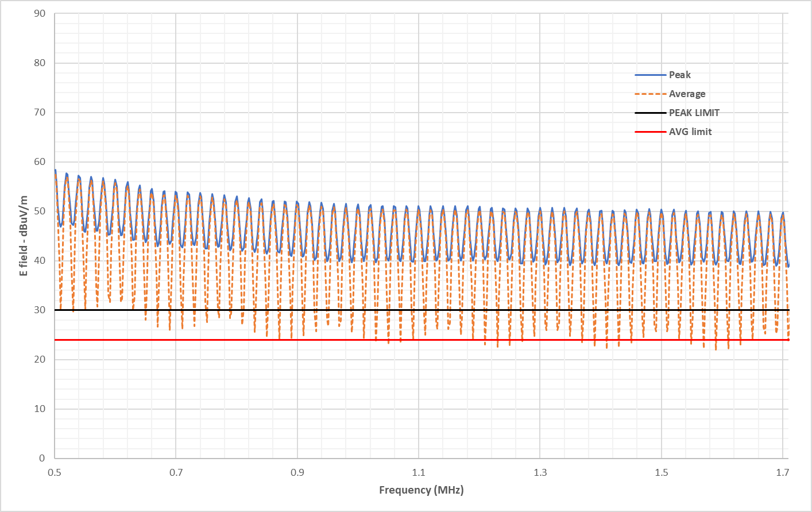The width and height of the screenshot is (812, 512).
Task: Click the orange dashed Average legend sample
Action: tap(651, 94)
